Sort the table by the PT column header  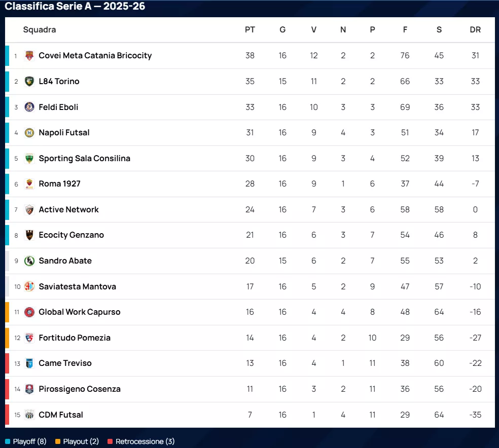coord(250,30)
